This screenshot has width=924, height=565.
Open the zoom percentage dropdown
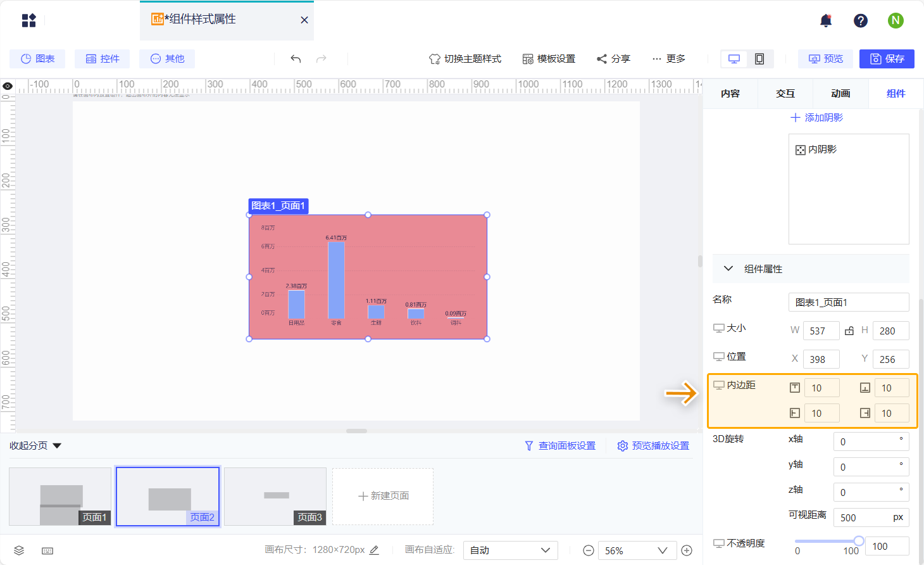pos(637,550)
